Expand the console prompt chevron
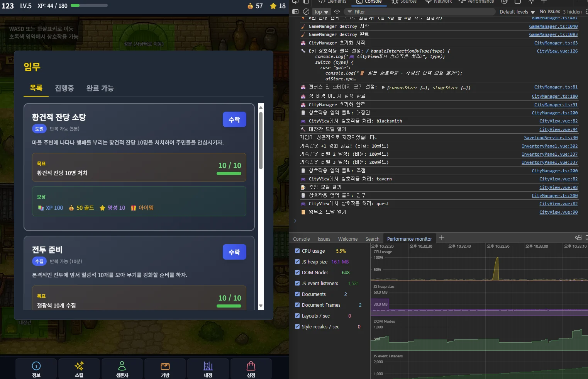This screenshot has width=588, height=379. coord(295,221)
